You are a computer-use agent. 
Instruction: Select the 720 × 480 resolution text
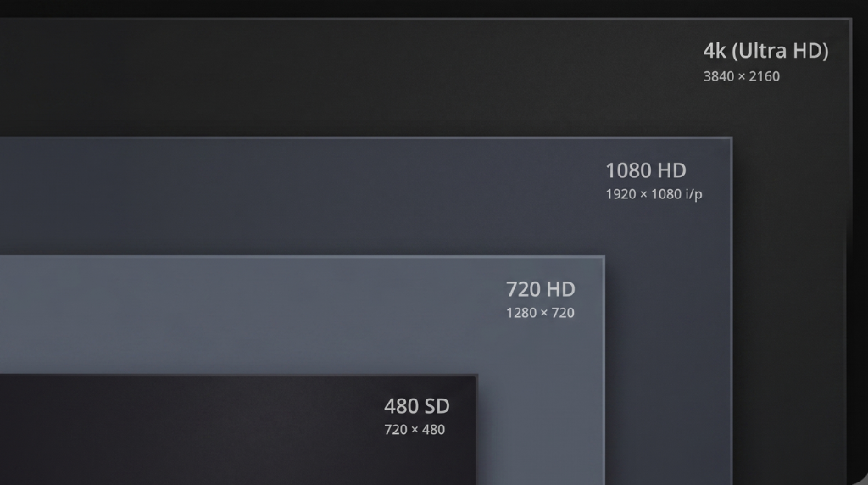click(414, 430)
